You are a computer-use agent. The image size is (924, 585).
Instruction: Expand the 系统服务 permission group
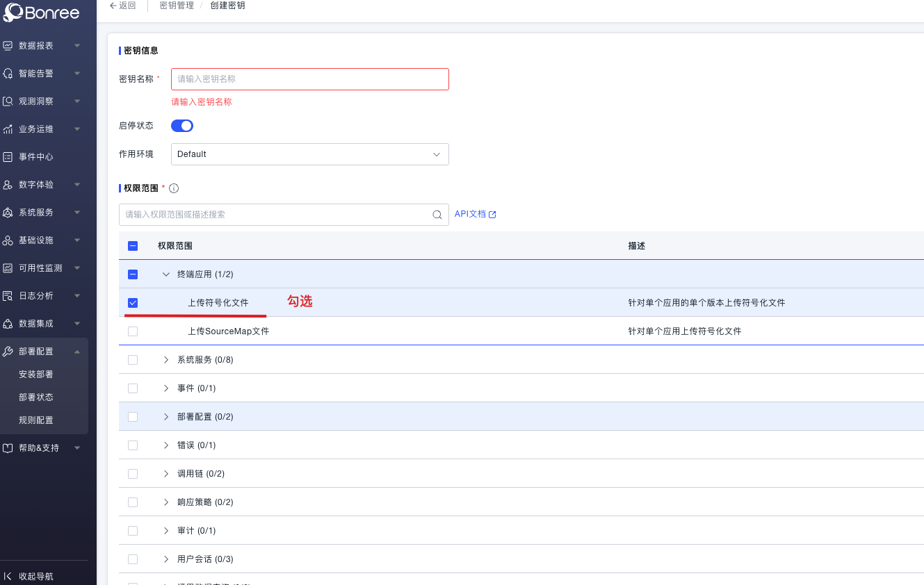[x=165, y=359]
